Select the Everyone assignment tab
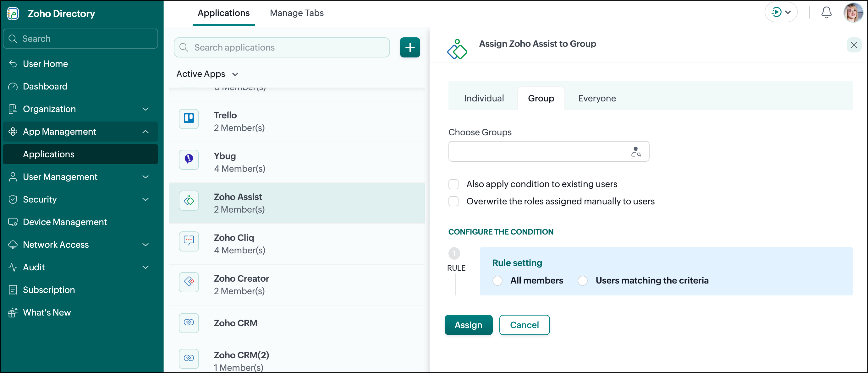Image resolution: width=868 pixels, height=373 pixels. click(597, 98)
